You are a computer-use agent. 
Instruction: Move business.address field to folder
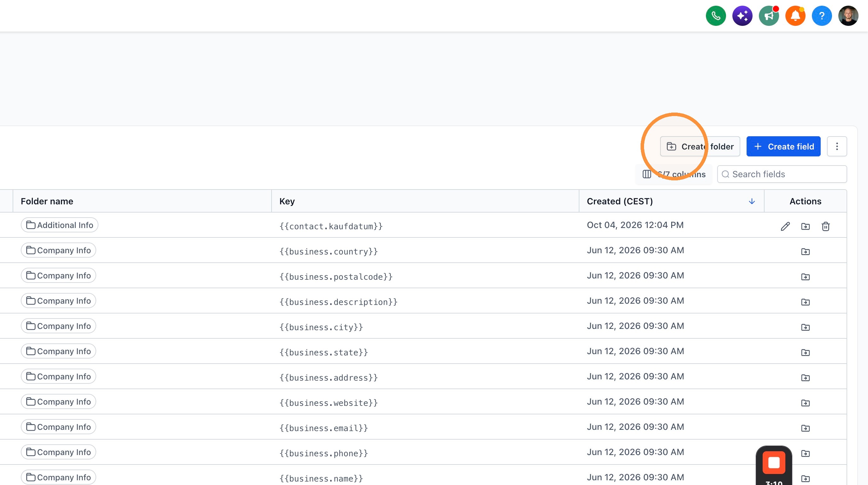click(806, 378)
